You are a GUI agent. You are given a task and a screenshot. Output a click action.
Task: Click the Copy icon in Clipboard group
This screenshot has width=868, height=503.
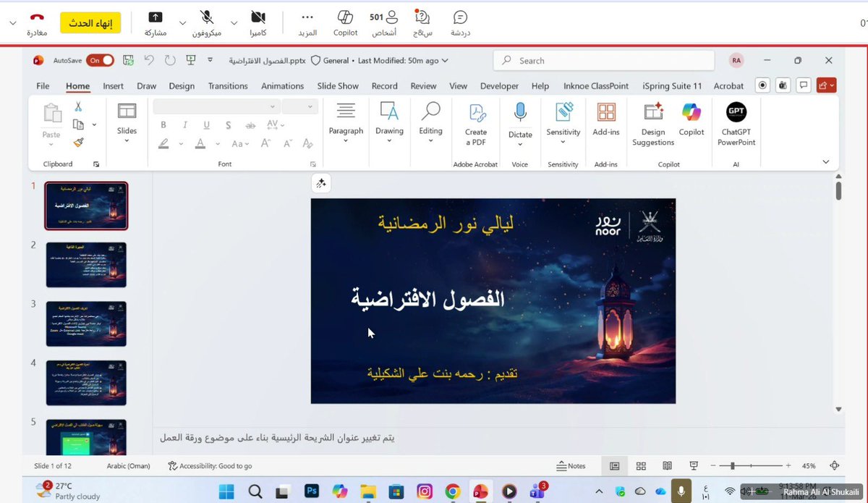point(78,124)
